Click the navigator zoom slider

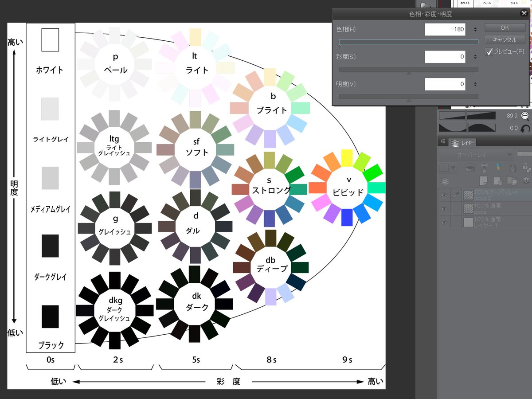tap(467, 116)
